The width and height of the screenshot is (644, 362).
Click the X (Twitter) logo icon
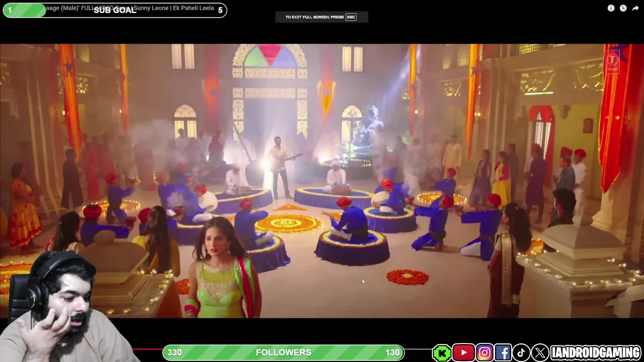click(x=540, y=352)
